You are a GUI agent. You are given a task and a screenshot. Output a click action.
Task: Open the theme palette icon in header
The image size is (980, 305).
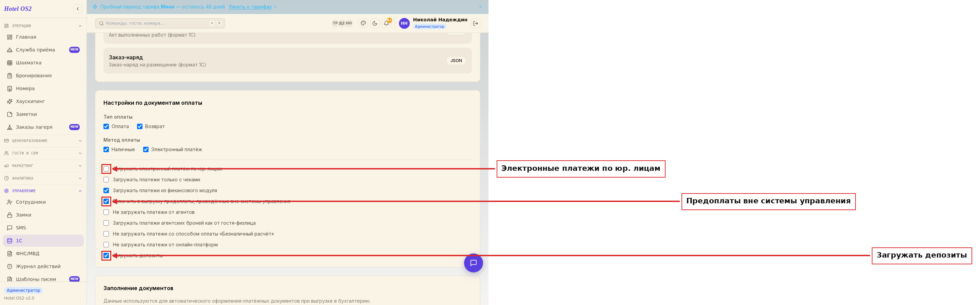pyautogui.click(x=363, y=23)
